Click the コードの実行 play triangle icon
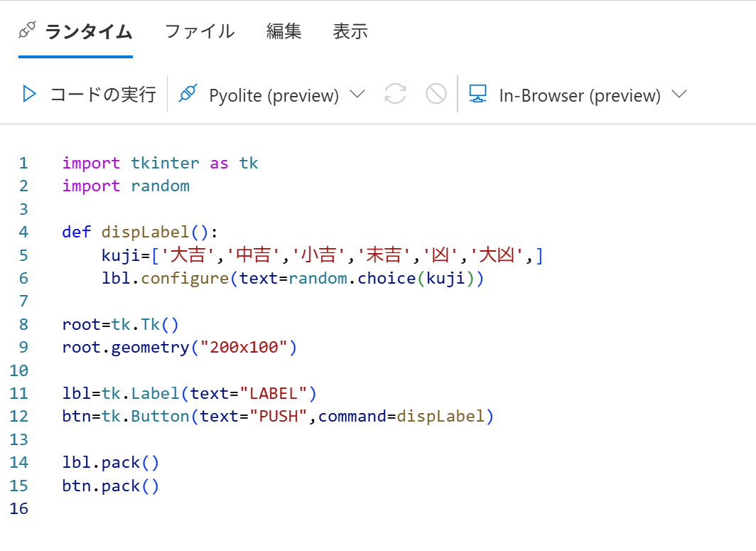 29,94
